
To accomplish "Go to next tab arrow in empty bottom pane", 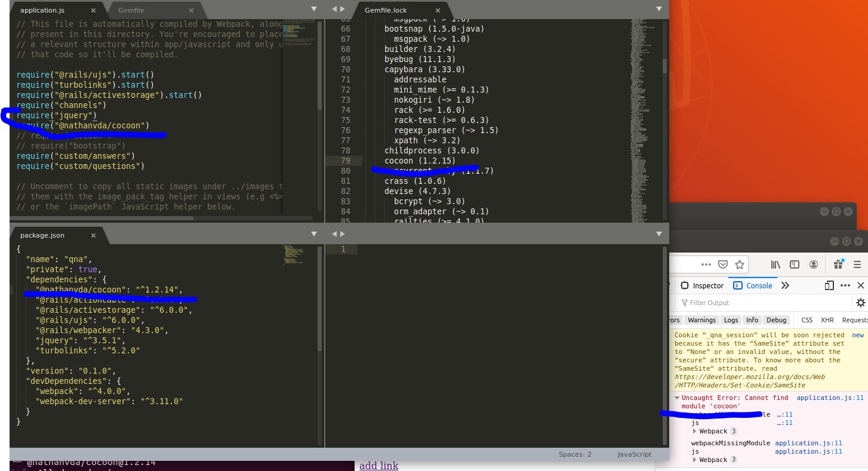I will click(x=342, y=234).
